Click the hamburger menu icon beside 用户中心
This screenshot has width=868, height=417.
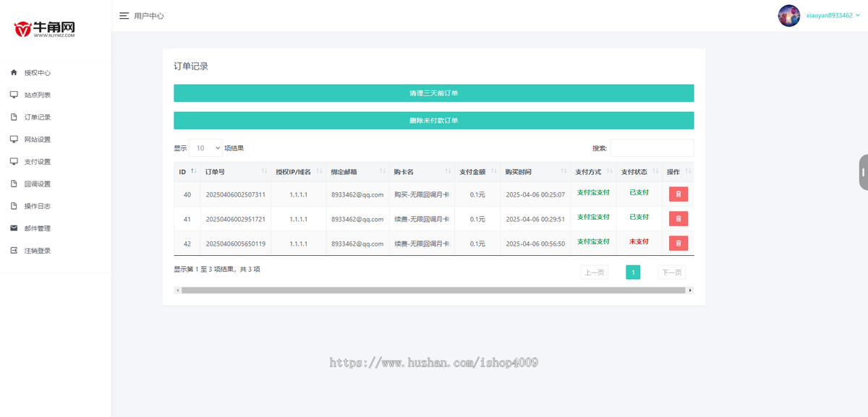[124, 15]
